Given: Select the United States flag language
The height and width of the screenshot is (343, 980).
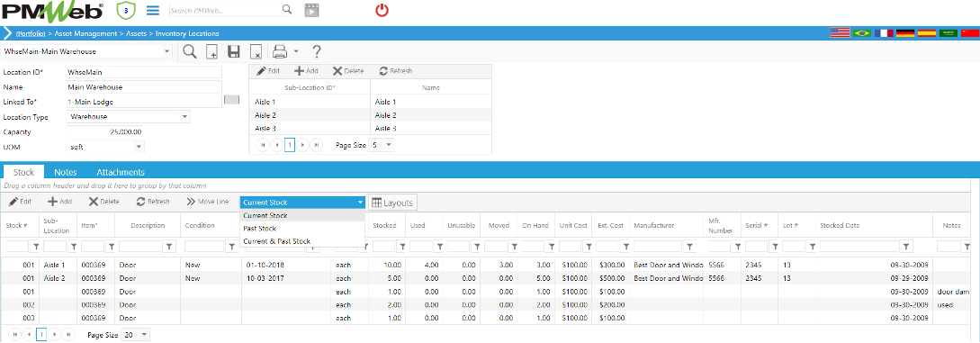Looking at the screenshot, I should (x=840, y=33).
